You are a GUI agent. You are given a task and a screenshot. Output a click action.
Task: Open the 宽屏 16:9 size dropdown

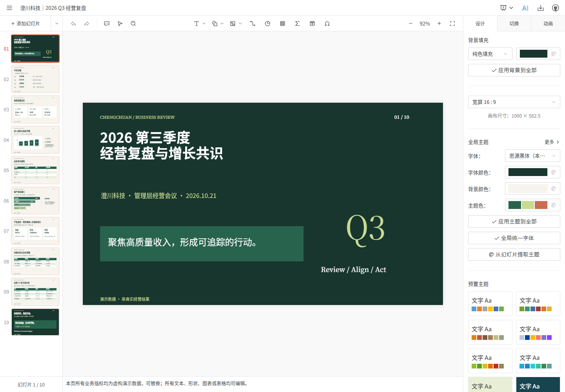(514, 102)
